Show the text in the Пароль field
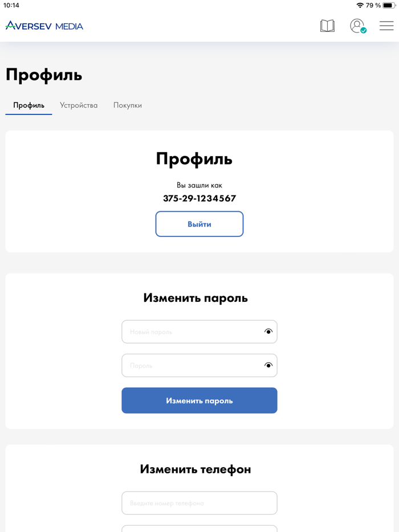Screen dimensions: 399x532 tap(268, 365)
